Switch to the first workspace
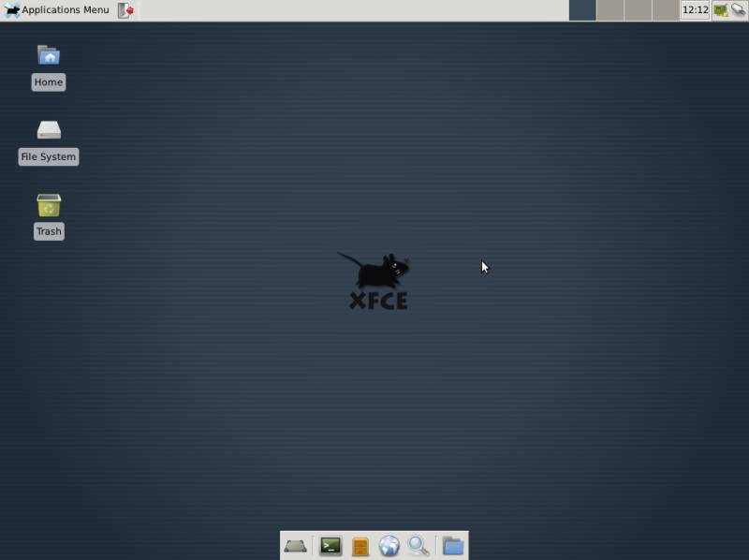This screenshot has width=749, height=560. click(x=582, y=10)
